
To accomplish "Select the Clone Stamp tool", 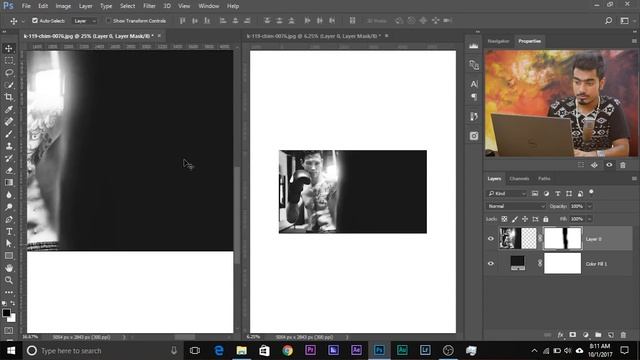I will point(9,146).
